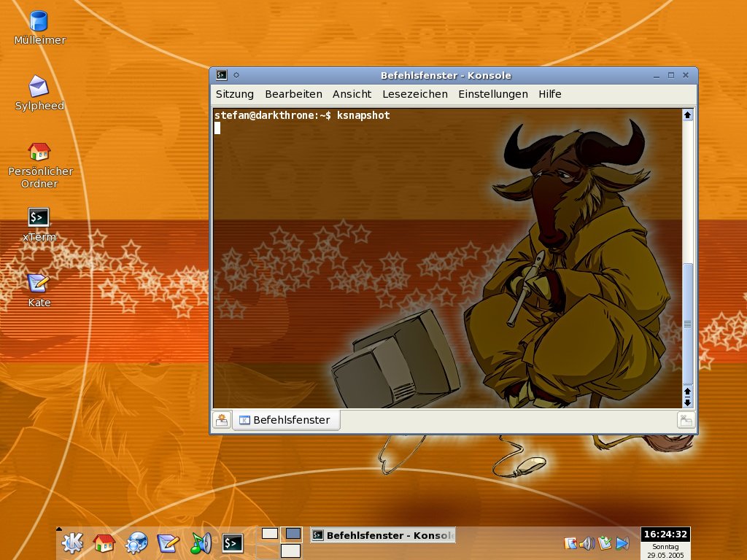Maximize the Konsole window
The image size is (747, 560).
coord(671,75)
